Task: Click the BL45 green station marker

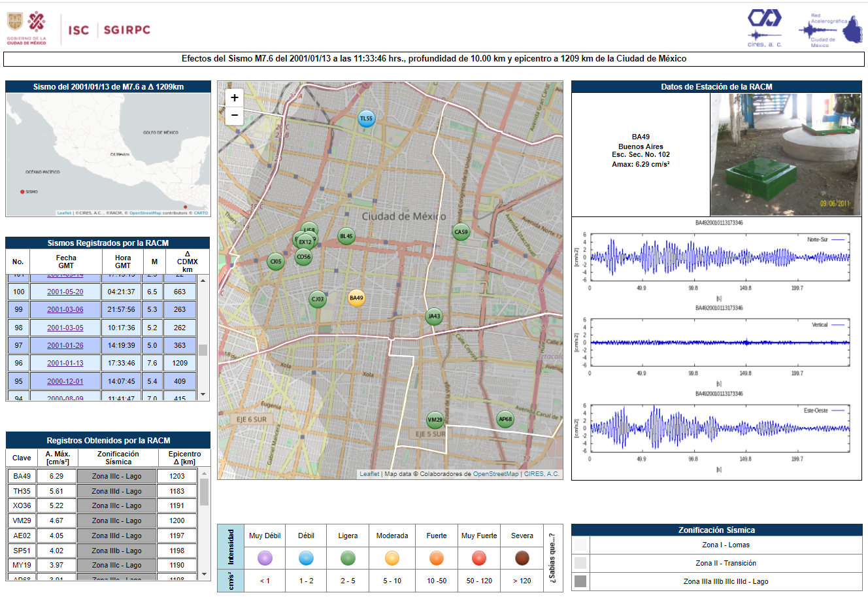Action: pos(346,237)
